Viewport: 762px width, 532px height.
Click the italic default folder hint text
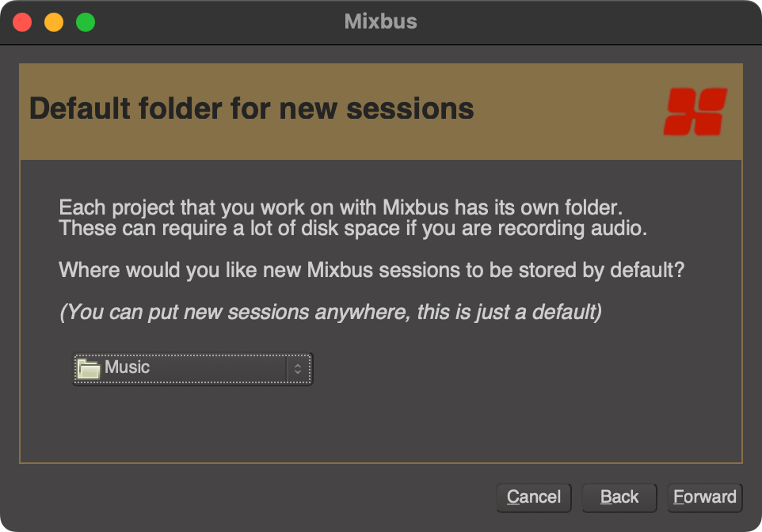pyautogui.click(x=330, y=312)
